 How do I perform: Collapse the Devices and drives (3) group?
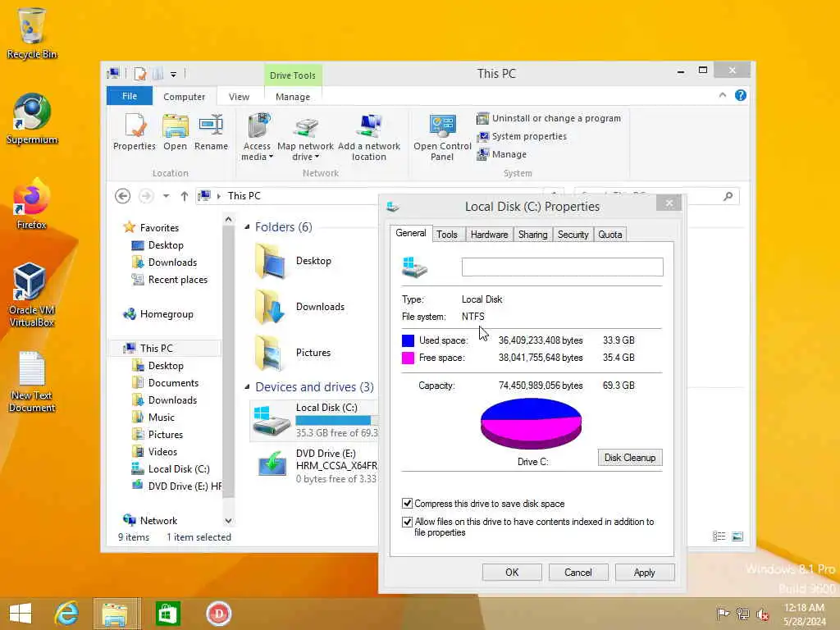(247, 387)
